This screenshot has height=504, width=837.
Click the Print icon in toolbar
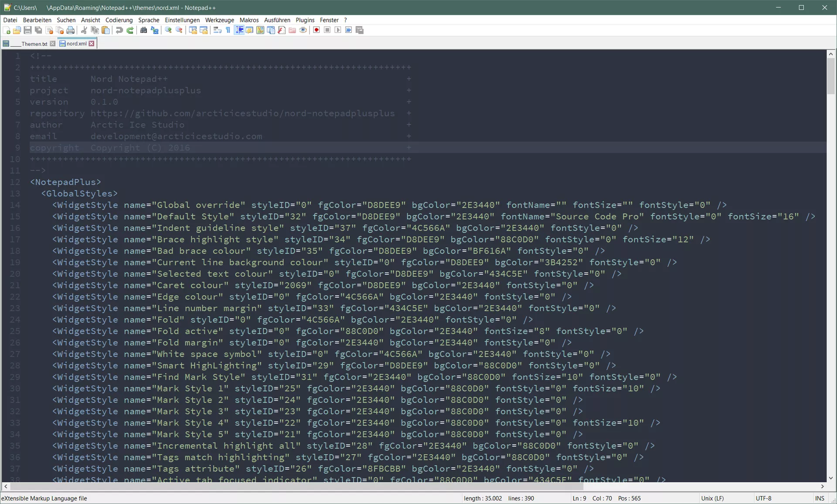click(x=70, y=30)
